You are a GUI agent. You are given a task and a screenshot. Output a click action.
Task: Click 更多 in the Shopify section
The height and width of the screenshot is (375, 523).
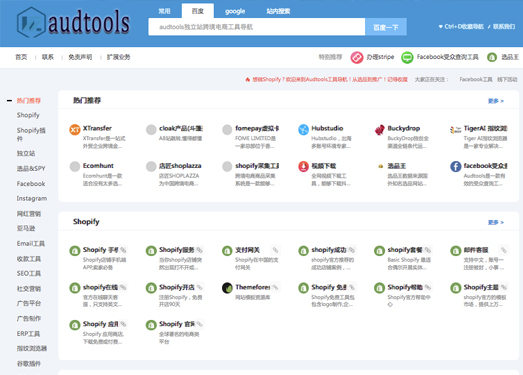(496, 222)
